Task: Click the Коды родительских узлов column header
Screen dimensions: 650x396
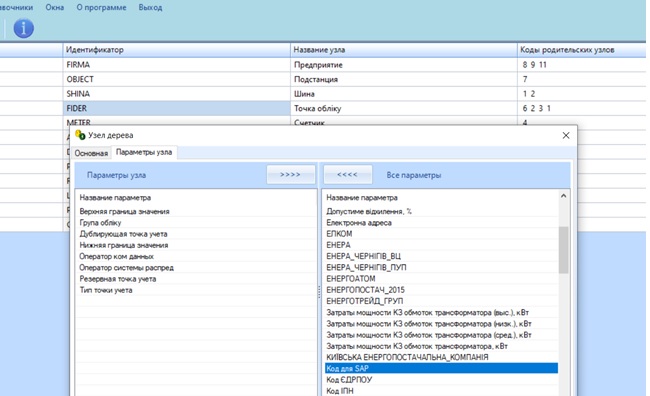Action: [582, 50]
